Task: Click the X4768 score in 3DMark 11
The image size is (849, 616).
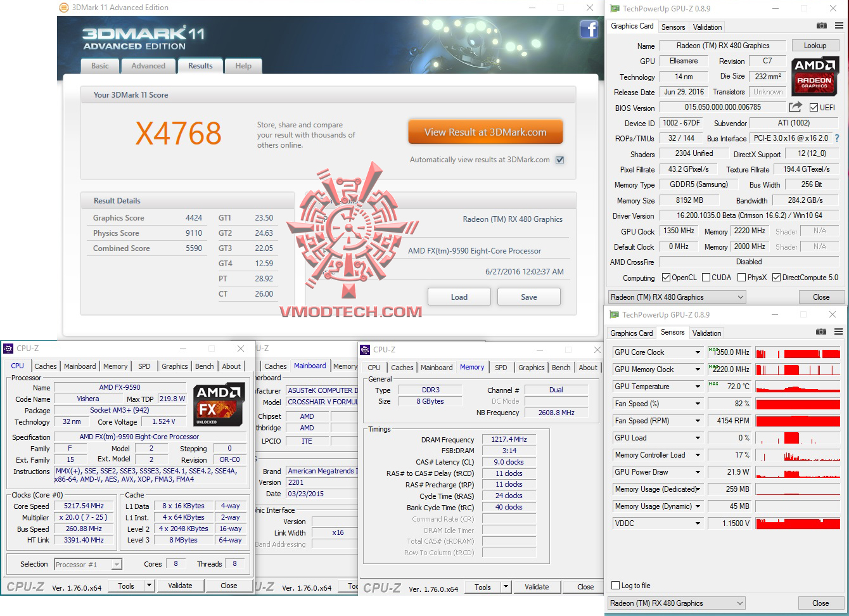Action: [179, 133]
